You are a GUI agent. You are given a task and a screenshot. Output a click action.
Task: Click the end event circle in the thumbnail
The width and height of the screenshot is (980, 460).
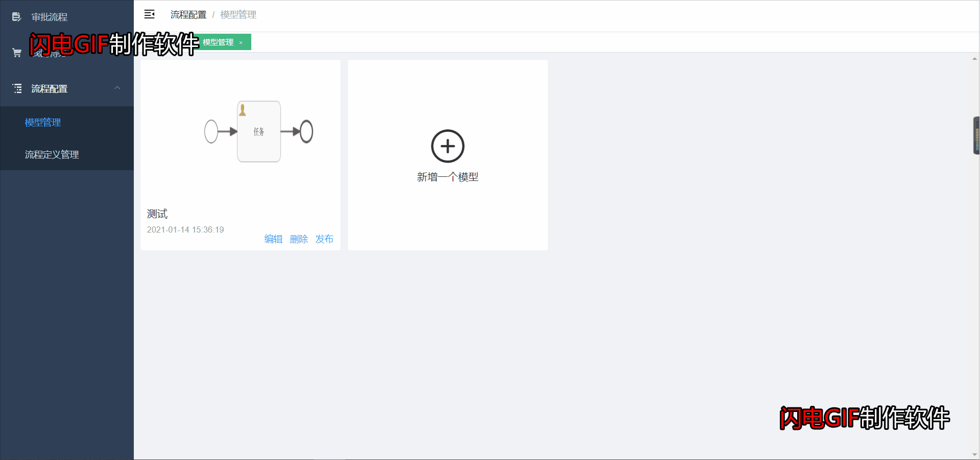[306, 131]
